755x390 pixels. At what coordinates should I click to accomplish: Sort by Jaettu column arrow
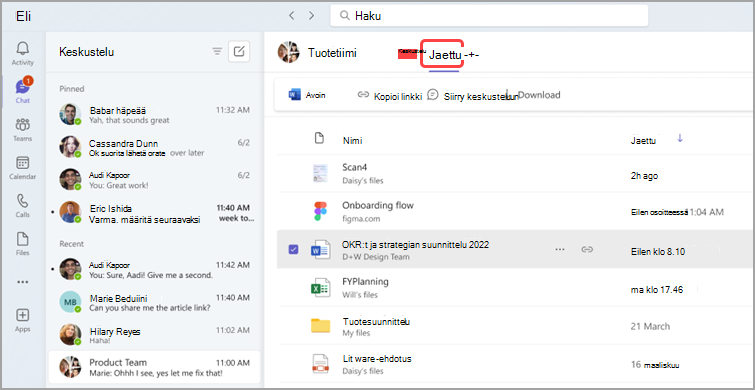pyautogui.click(x=680, y=139)
